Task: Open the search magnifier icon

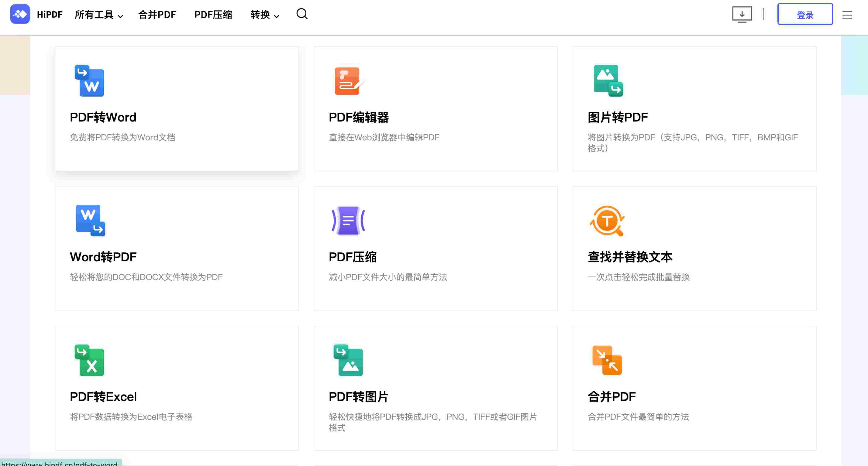Action: click(x=301, y=14)
